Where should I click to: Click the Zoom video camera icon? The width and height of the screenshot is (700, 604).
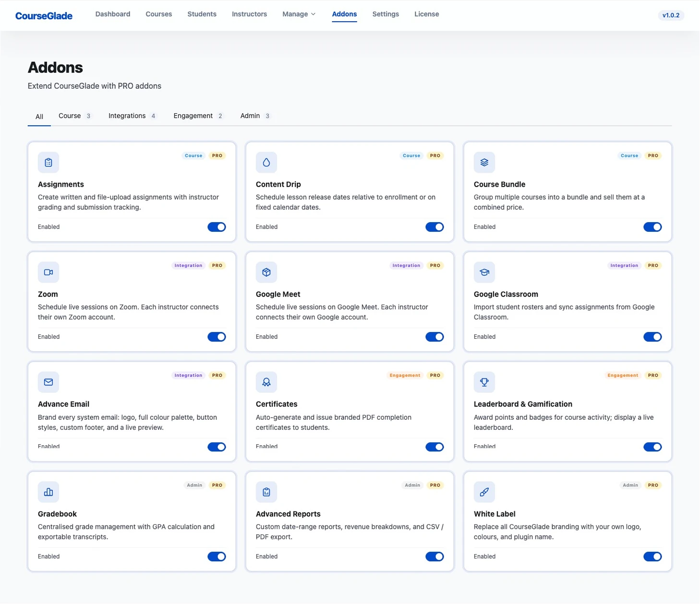48,272
